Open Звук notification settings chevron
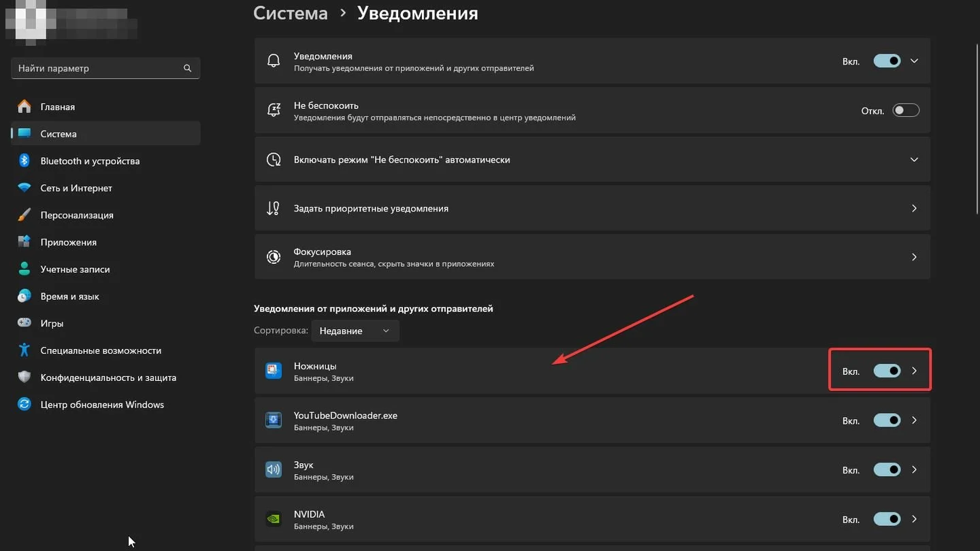980x551 pixels. click(914, 469)
